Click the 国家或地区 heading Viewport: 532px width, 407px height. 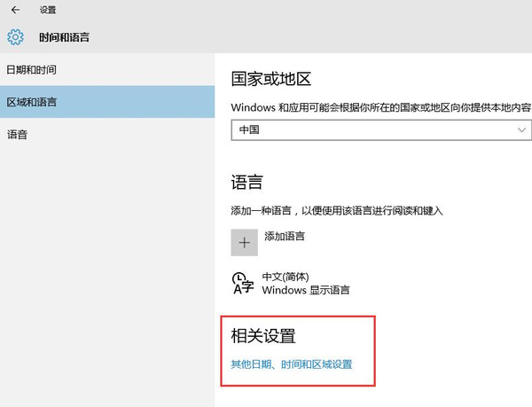[271, 79]
